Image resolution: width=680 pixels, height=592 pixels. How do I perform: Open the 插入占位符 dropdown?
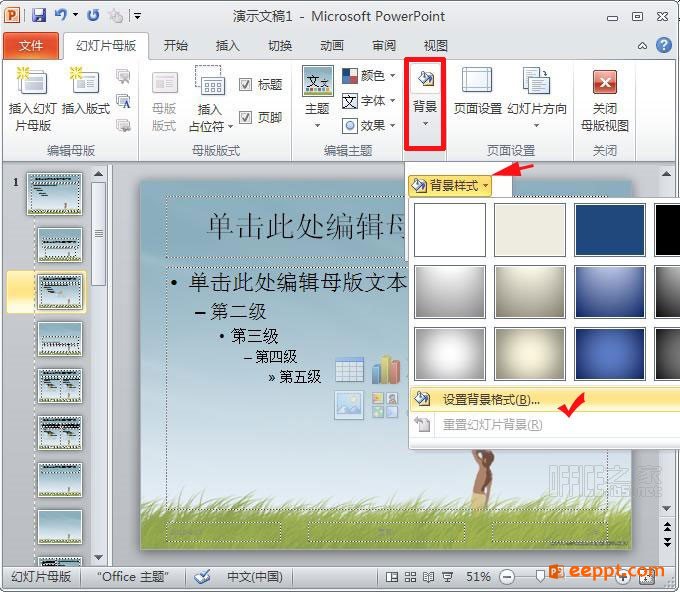(210, 99)
